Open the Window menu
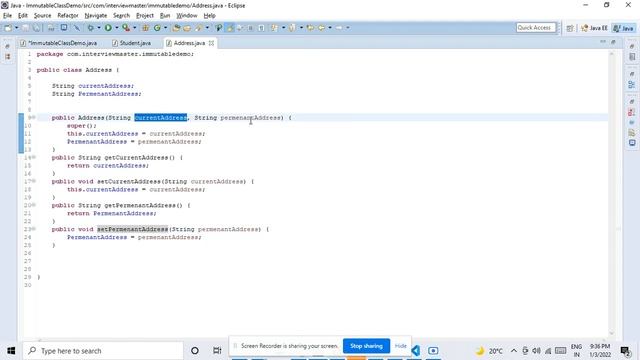Image resolution: width=640 pixels, height=360 pixels. tap(187, 16)
